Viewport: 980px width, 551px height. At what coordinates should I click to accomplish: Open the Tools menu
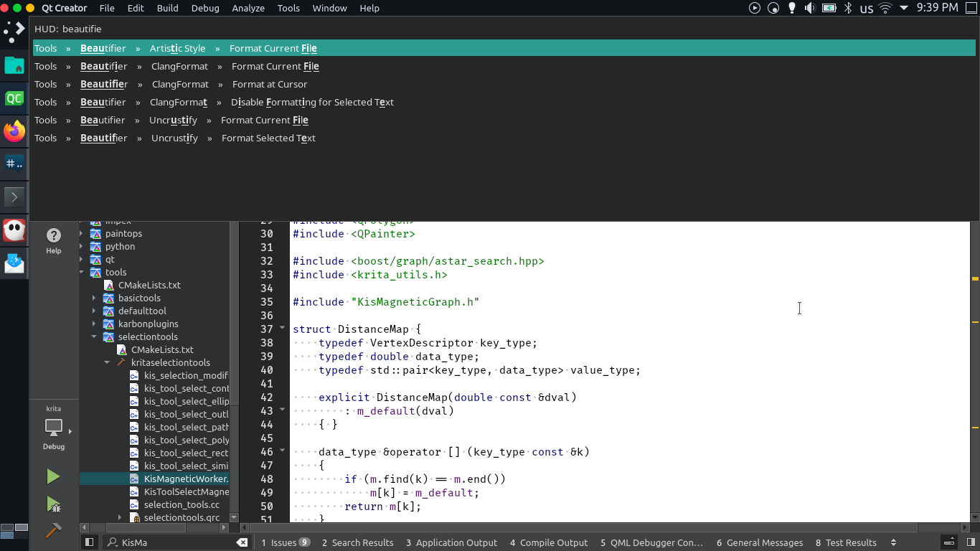coord(288,8)
